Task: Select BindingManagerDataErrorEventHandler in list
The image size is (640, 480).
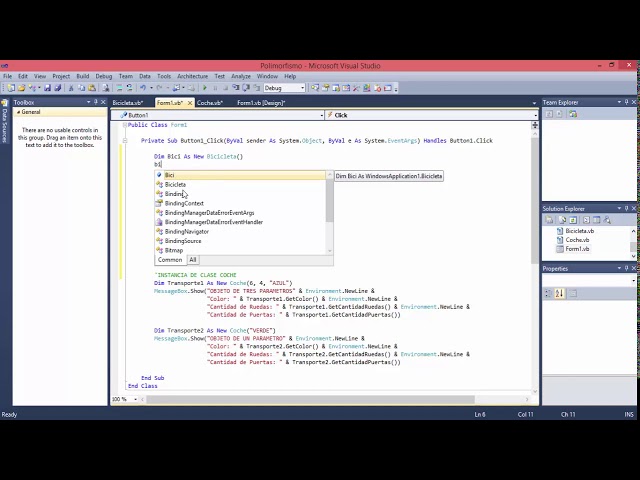Action: 241,222
